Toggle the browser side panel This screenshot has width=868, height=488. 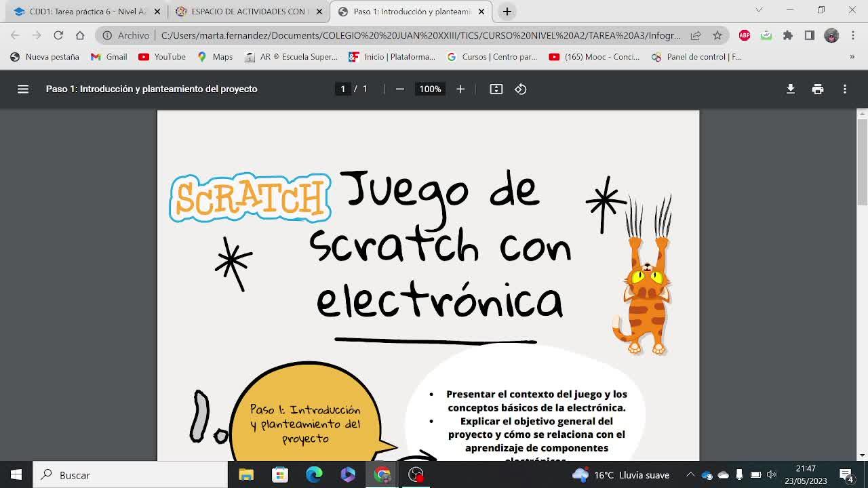pyautogui.click(x=810, y=35)
